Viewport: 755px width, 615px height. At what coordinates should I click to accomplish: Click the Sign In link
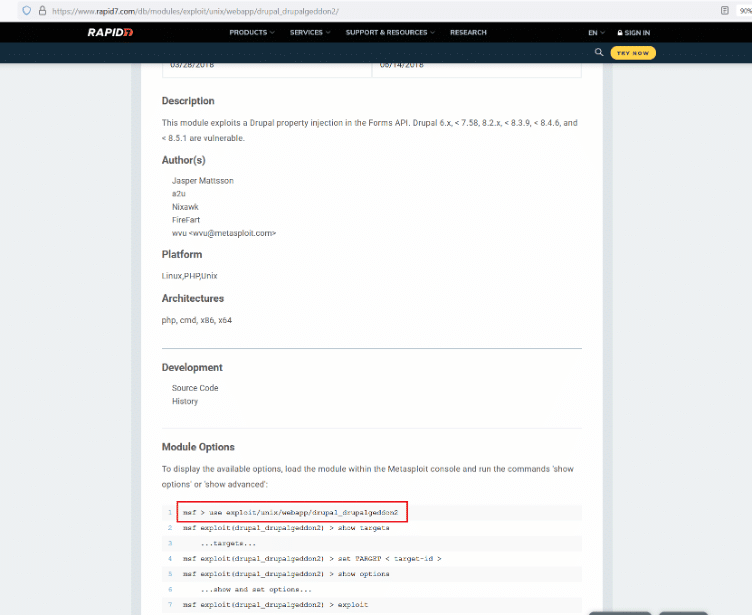(637, 32)
